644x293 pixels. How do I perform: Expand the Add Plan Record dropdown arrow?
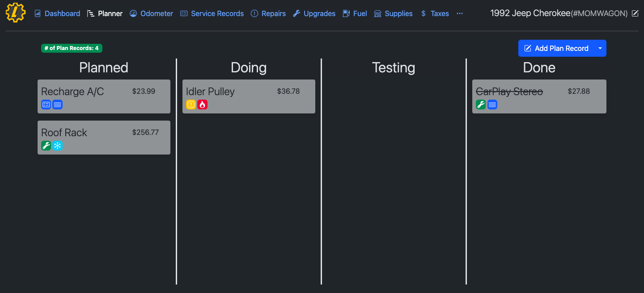tap(600, 48)
